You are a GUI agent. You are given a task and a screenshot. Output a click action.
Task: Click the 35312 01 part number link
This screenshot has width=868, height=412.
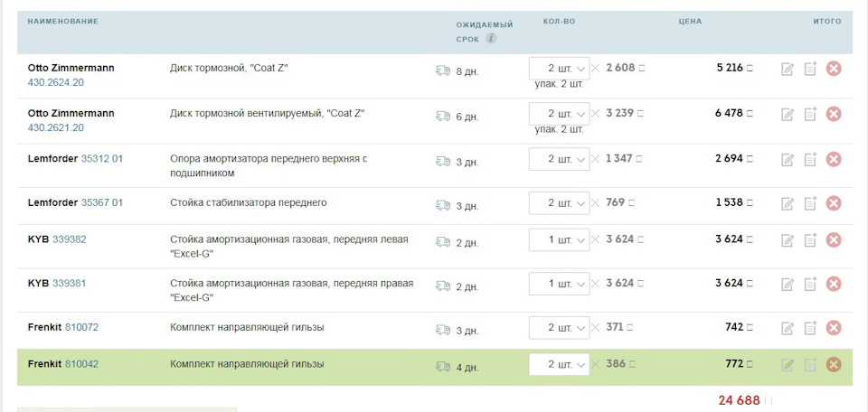(x=102, y=159)
